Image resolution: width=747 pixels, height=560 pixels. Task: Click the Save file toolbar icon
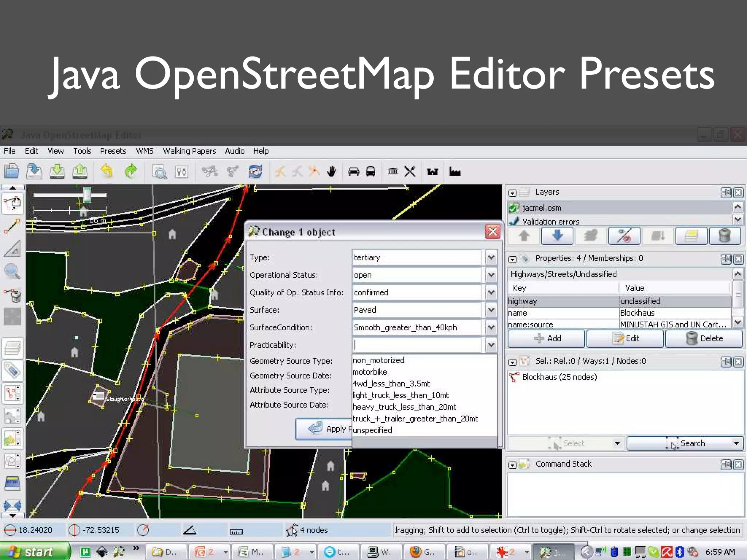click(34, 171)
